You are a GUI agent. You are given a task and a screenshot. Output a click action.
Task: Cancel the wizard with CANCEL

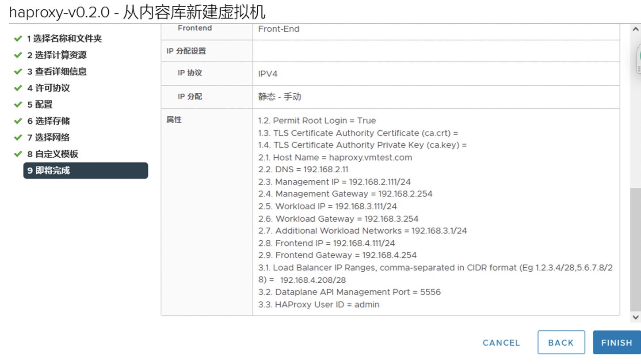click(501, 343)
